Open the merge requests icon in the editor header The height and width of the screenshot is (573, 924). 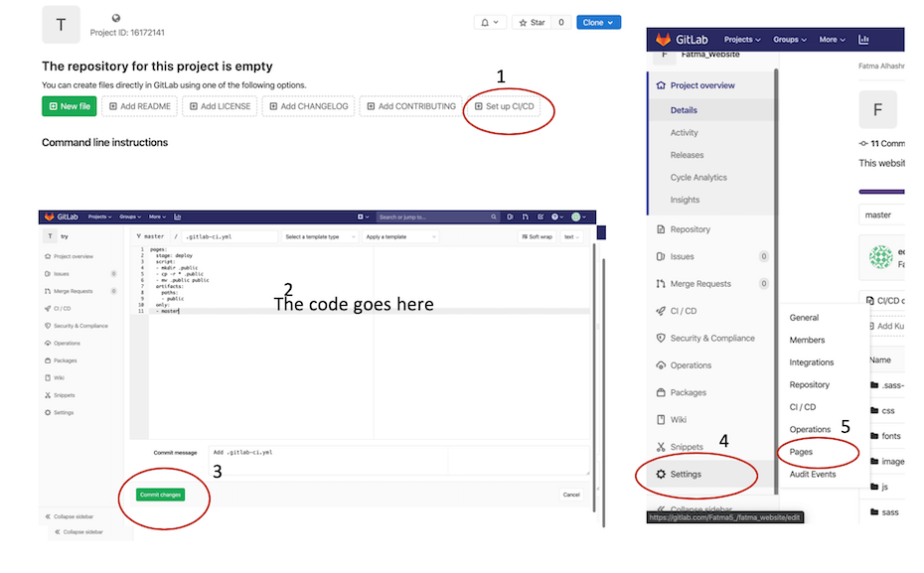tap(525, 216)
